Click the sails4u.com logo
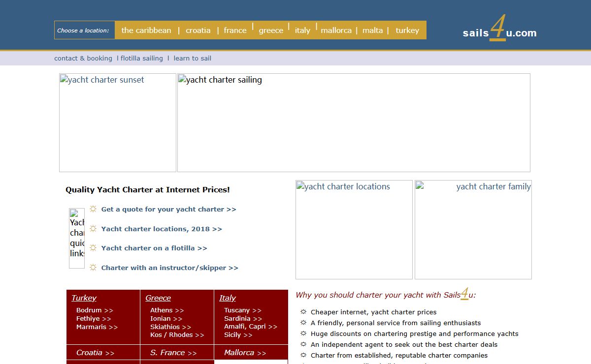The height and width of the screenshot is (364, 591). coord(499,30)
